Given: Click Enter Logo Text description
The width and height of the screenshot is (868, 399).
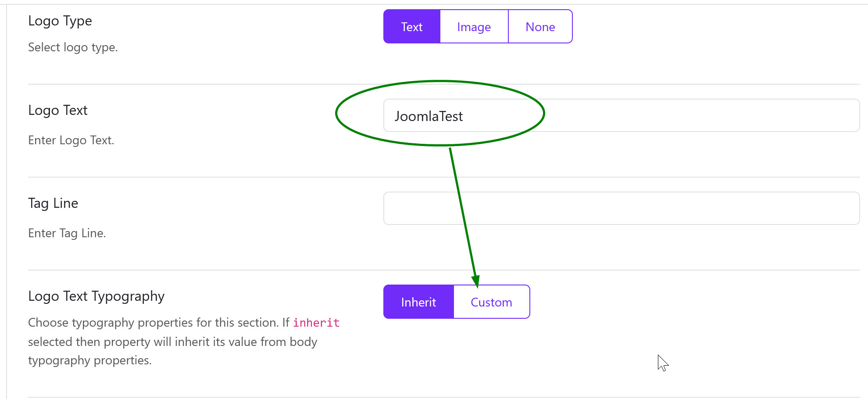Looking at the screenshot, I should tap(71, 140).
